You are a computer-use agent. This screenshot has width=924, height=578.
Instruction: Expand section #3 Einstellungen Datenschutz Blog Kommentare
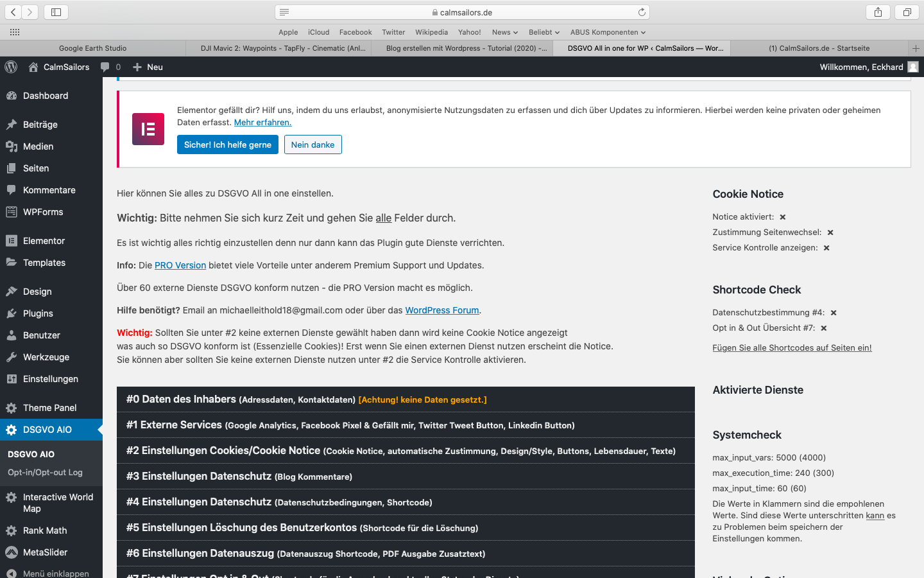pyautogui.click(x=406, y=477)
